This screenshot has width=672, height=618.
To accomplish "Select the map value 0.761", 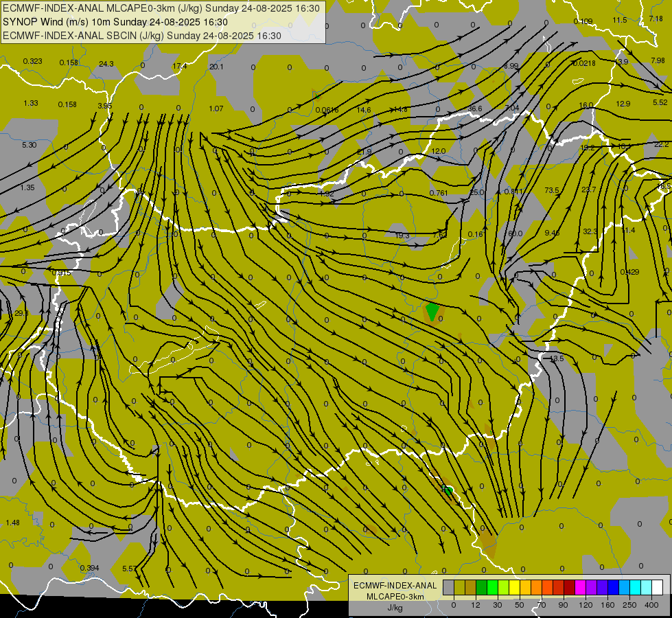I will coord(439,193).
